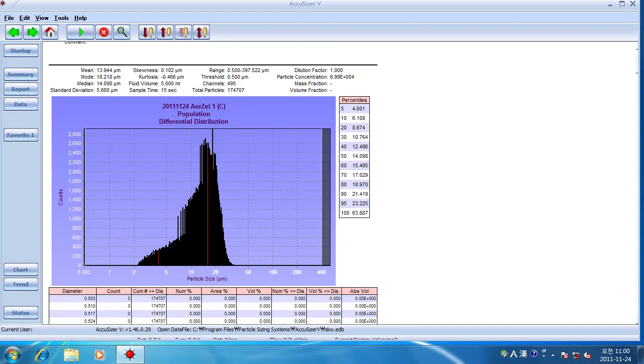644x364 pixels.
Task: Open the View menu
Action: [x=42, y=18]
